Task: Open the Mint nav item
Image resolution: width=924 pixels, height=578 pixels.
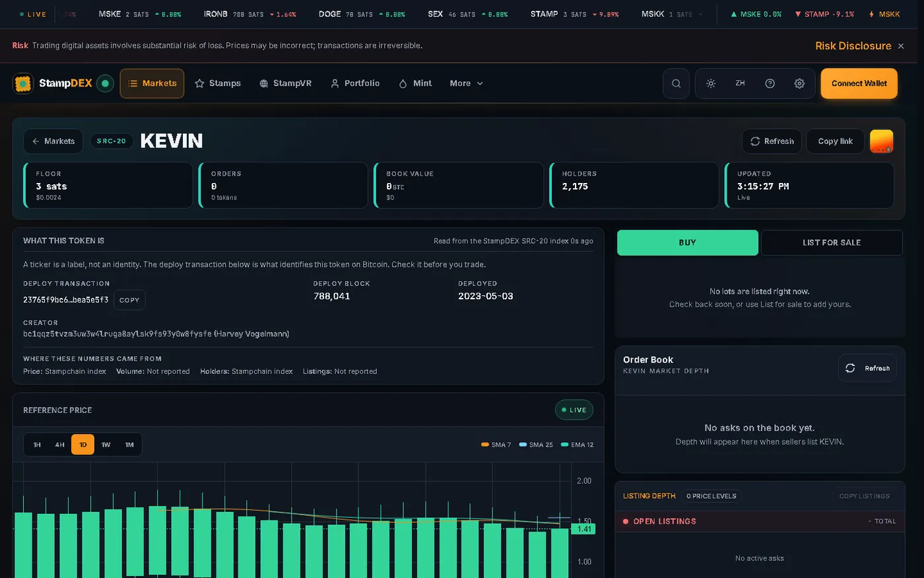Action: click(415, 83)
